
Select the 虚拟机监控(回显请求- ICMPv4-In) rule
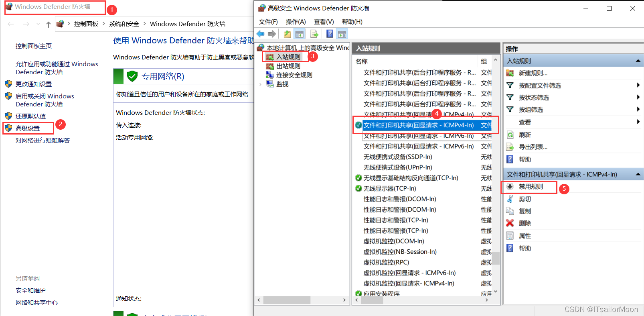pos(409,283)
